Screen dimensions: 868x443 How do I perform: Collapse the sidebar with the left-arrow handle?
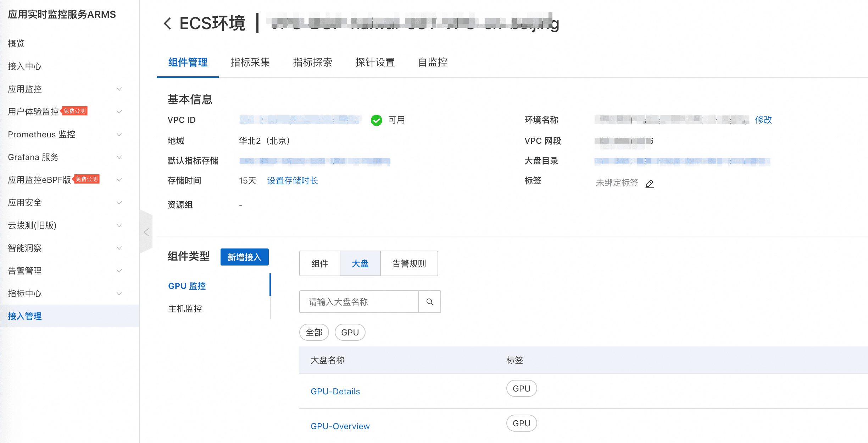pos(146,232)
